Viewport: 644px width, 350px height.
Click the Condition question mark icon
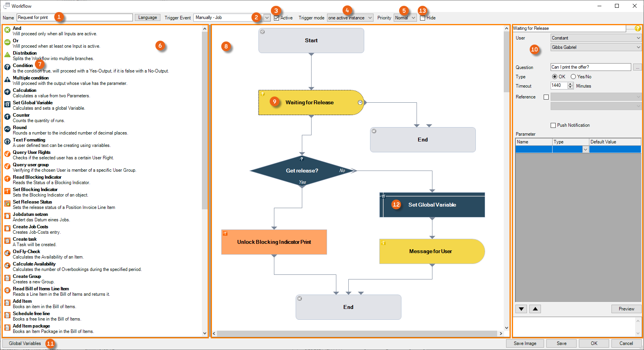pos(7,67)
